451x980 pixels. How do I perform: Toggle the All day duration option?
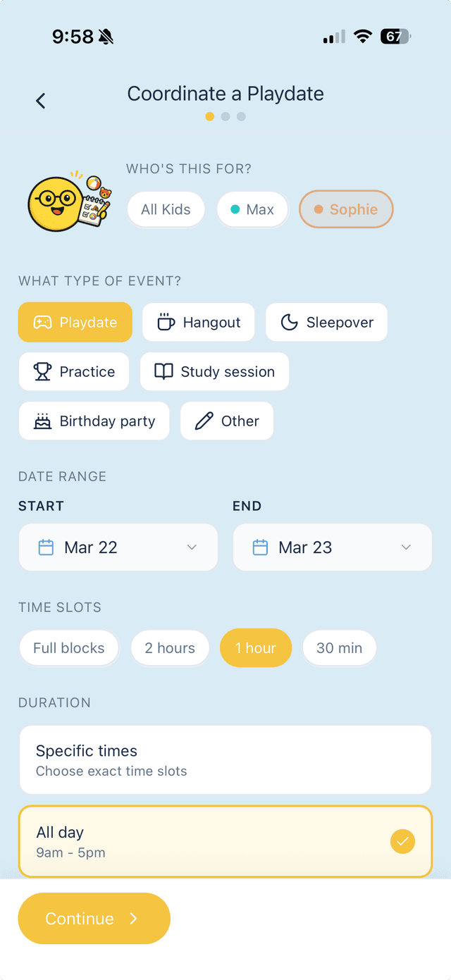[x=225, y=841]
